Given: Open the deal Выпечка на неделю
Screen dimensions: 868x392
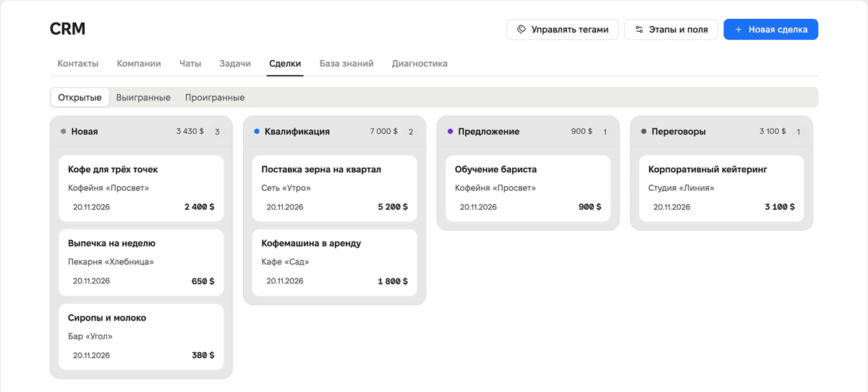Looking at the screenshot, I should pos(141,263).
